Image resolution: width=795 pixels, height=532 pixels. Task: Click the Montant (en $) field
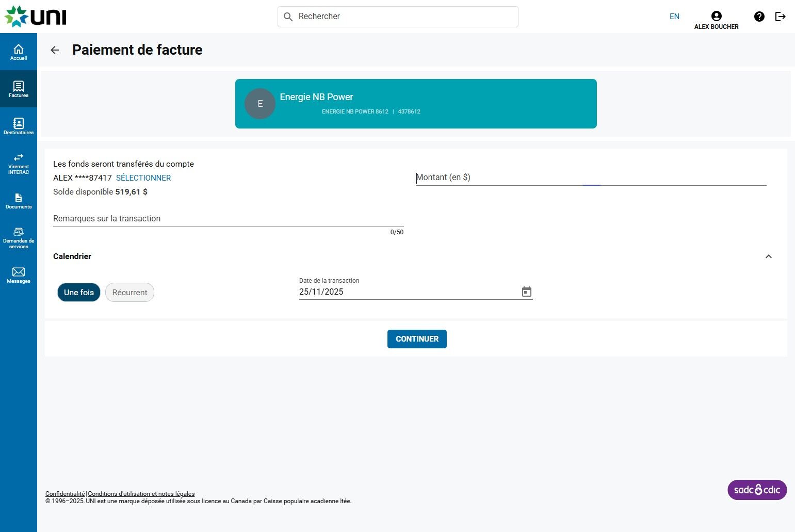click(591, 178)
